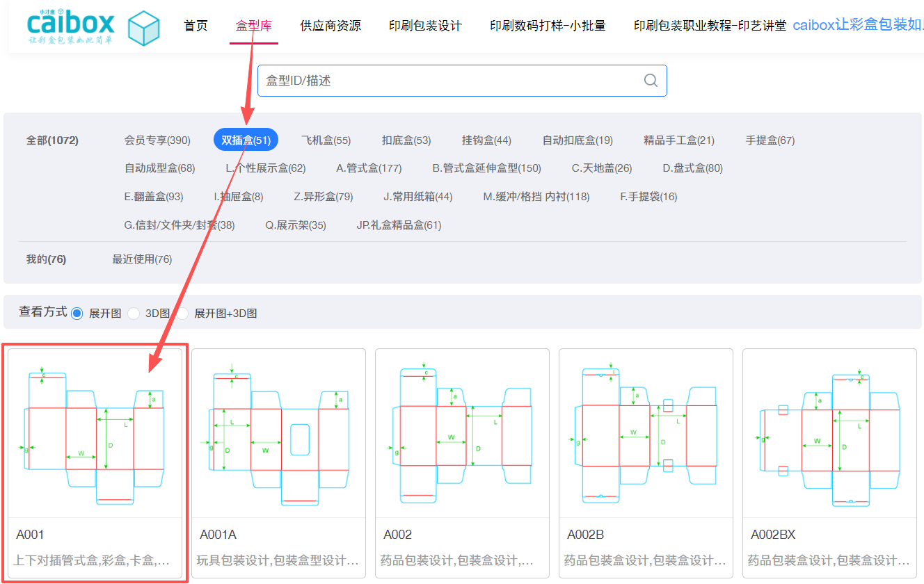Open the A001A box dieline thumbnail
Image resolution: width=924 pixels, height=584 pixels.
[278, 434]
